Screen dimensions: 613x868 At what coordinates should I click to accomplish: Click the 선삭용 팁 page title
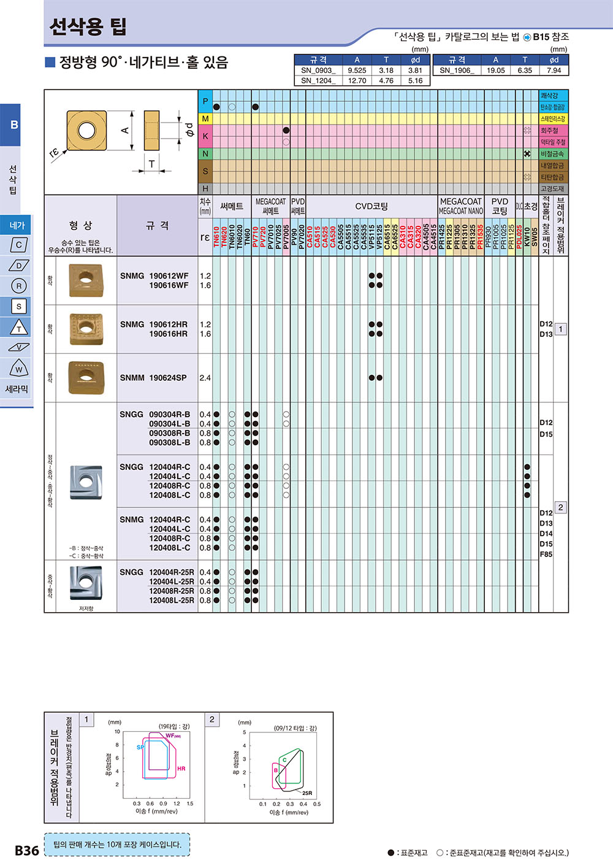pyautogui.click(x=88, y=26)
